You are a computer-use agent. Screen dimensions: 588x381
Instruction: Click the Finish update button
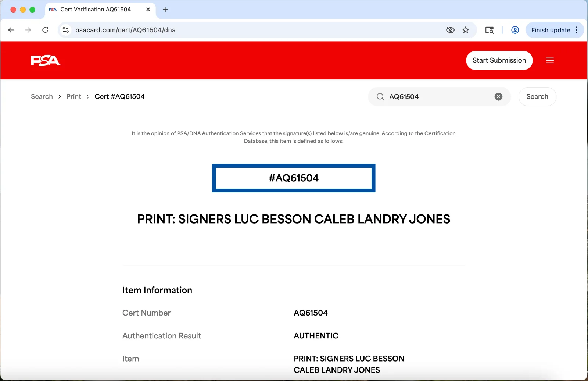click(551, 30)
